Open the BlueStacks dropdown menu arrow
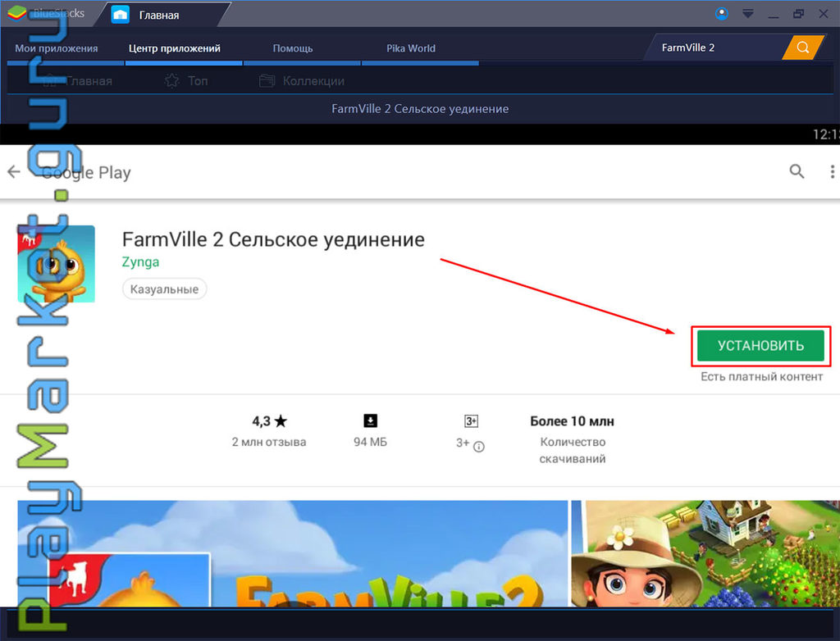The image size is (840, 641). 748,14
